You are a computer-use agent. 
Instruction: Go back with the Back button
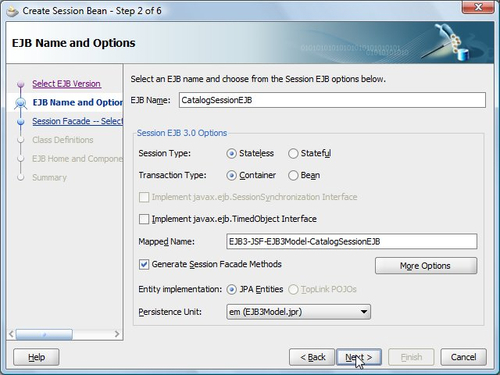pos(312,357)
